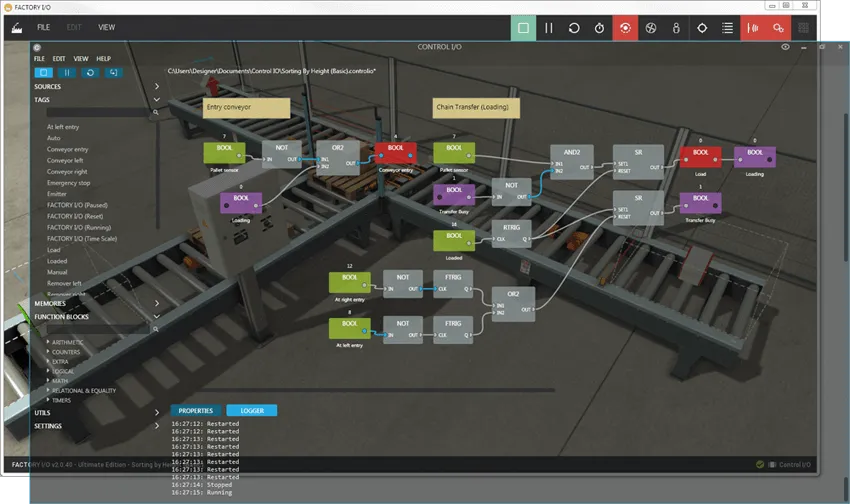Viewport: 850px width, 504px height.
Task: Click the Factory I/O reset icon
Action: 574,28
